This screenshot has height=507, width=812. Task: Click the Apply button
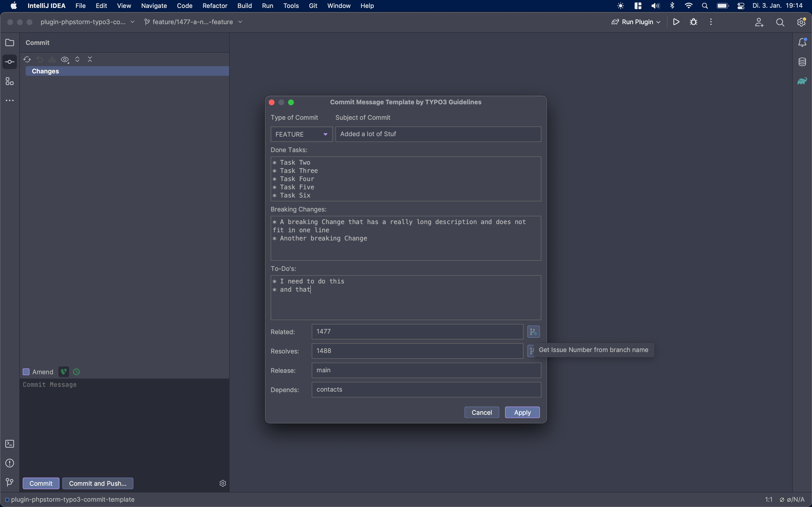click(522, 412)
